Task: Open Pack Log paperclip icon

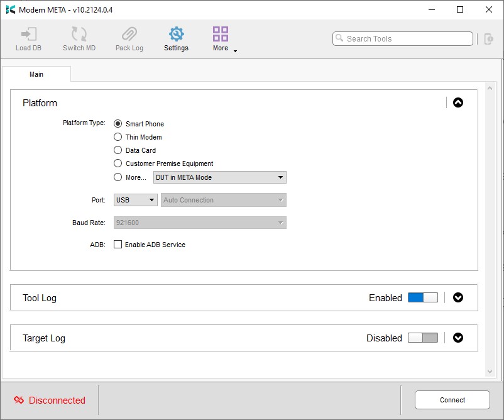Action: (x=129, y=35)
